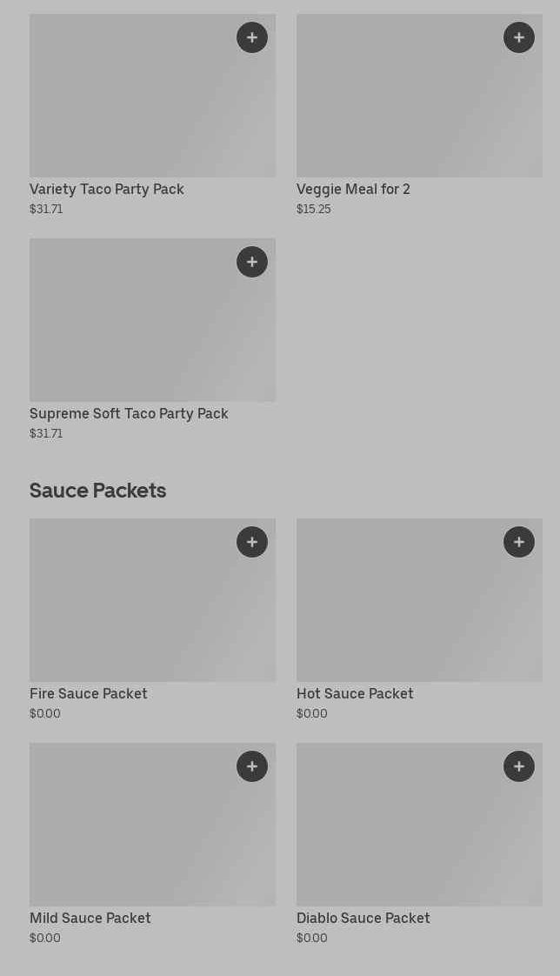This screenshot has height=976, width=560.
Task: Click the Veggie Meal for 2 title
Action: tap(353, 190)
